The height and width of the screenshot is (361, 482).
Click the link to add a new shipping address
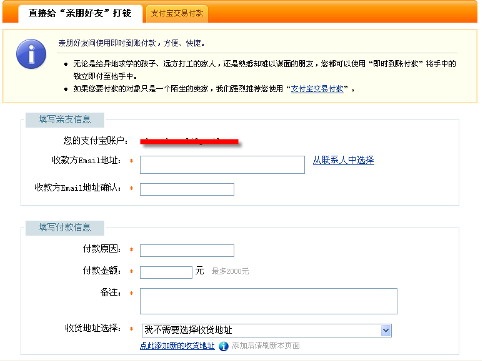click(x=177, y=346)
